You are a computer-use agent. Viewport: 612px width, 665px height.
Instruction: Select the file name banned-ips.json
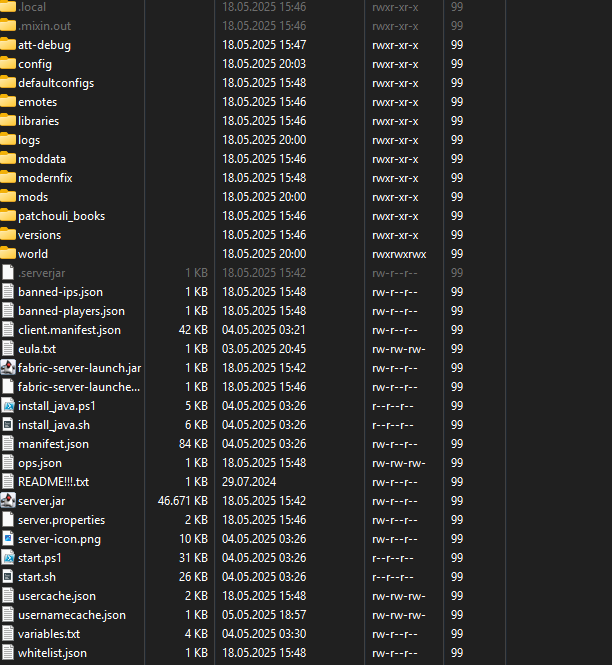pyautogui.click(x=60, y=292)
